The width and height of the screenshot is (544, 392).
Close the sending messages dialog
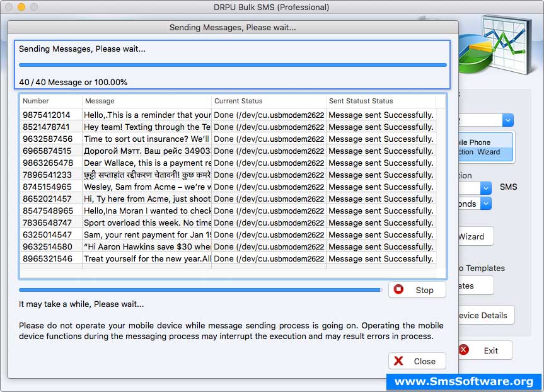(x=417, y=361)
